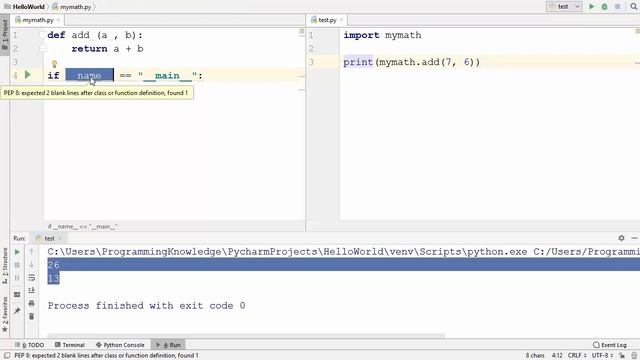Hide the Run panel with minimize dash
The image size is (640, 360).
click(x=634, y=238)
